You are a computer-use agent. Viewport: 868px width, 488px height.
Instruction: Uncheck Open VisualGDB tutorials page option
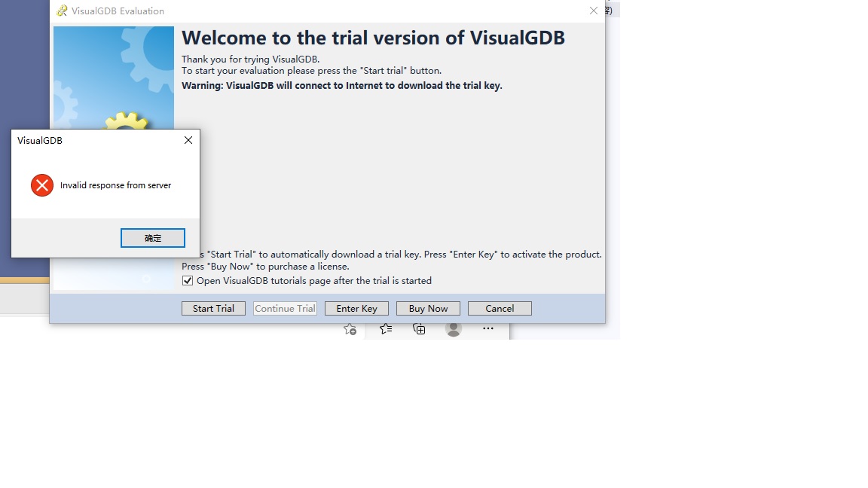click(188, 280)
